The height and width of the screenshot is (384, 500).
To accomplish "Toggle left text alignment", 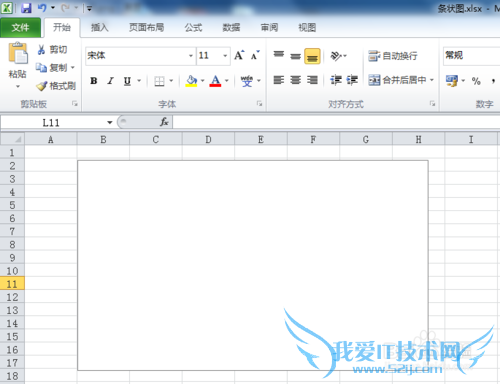I will (279, 80).
